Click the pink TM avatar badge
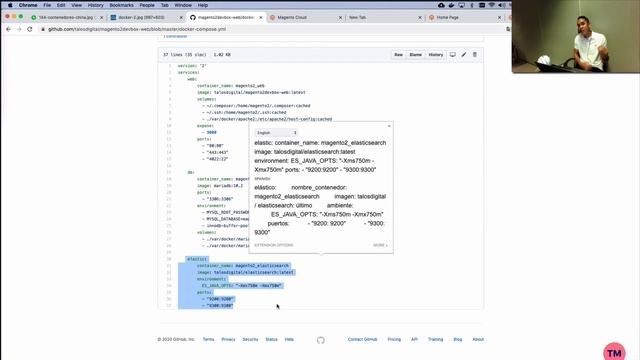 (x=614, y=352)
